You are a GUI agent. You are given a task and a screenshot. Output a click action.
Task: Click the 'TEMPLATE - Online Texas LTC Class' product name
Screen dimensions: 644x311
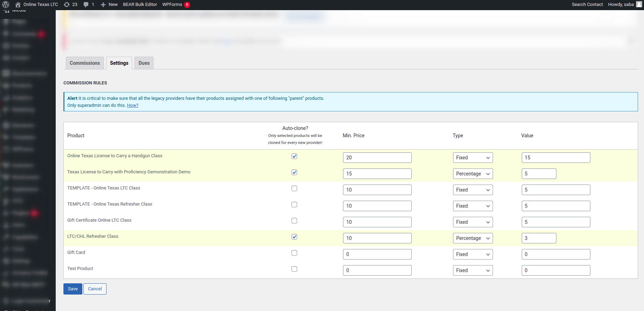[104, 188]
